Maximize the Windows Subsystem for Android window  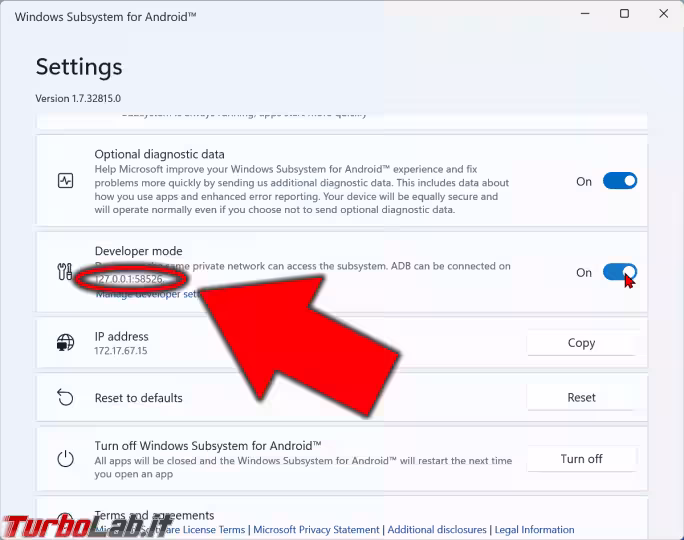coord(624,14)
